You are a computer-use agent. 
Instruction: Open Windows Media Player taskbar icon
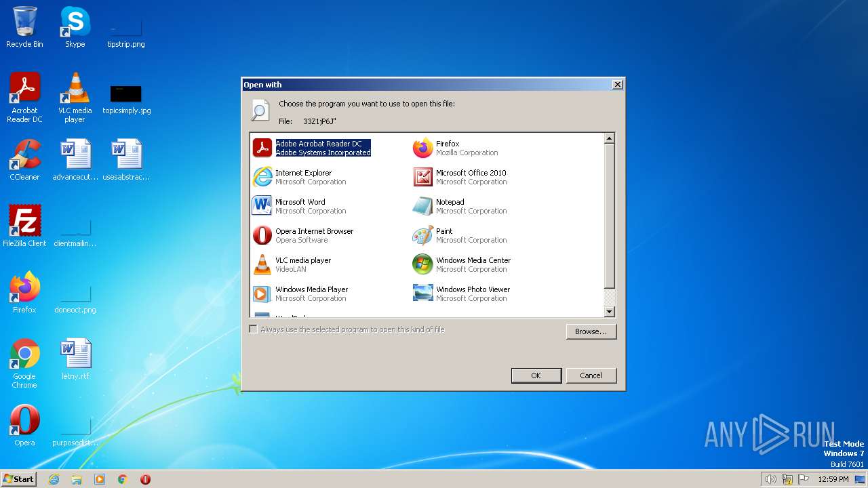click(100, 479)
